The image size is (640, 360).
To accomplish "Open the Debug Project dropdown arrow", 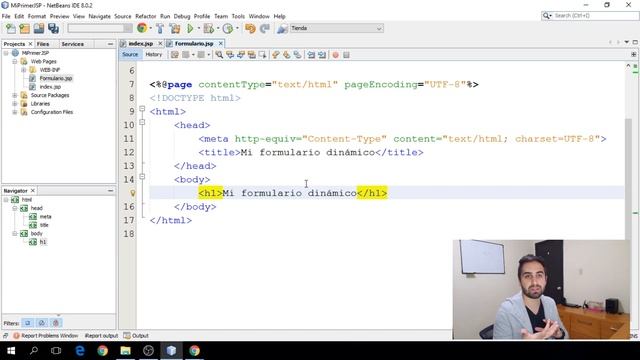I will (x=218, y=28).
